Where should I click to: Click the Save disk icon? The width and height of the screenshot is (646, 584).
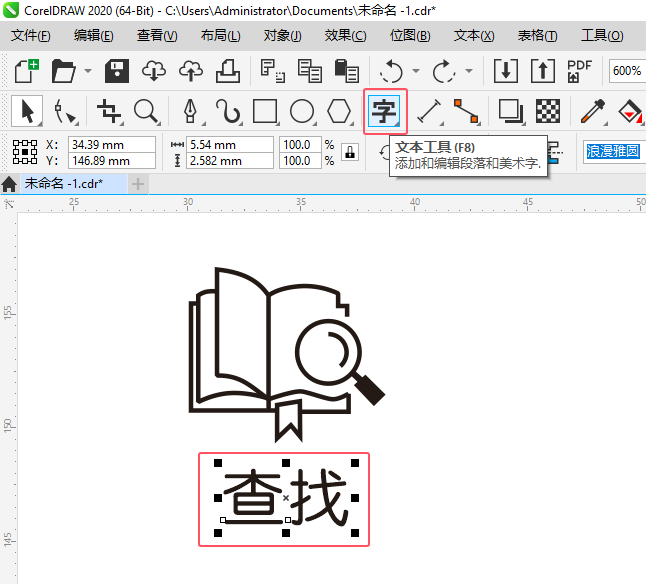pyautogui.click(x=117, y=71)
